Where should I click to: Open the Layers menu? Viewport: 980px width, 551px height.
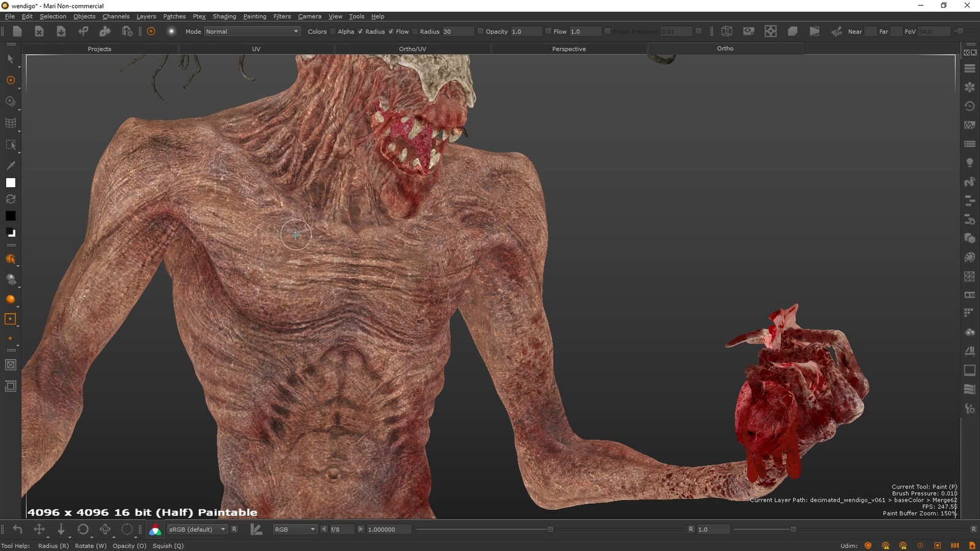(146, 17)
